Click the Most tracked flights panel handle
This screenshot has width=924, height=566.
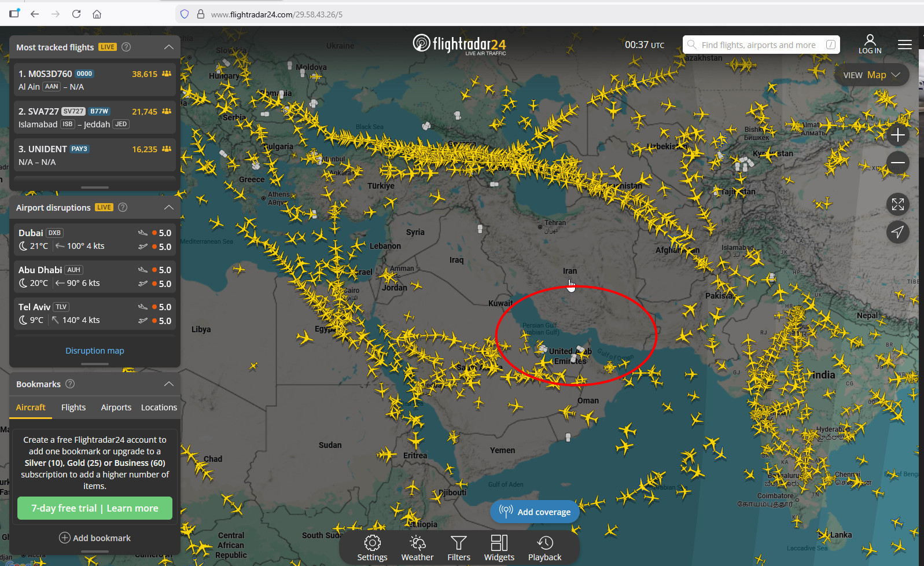point(95,188)
